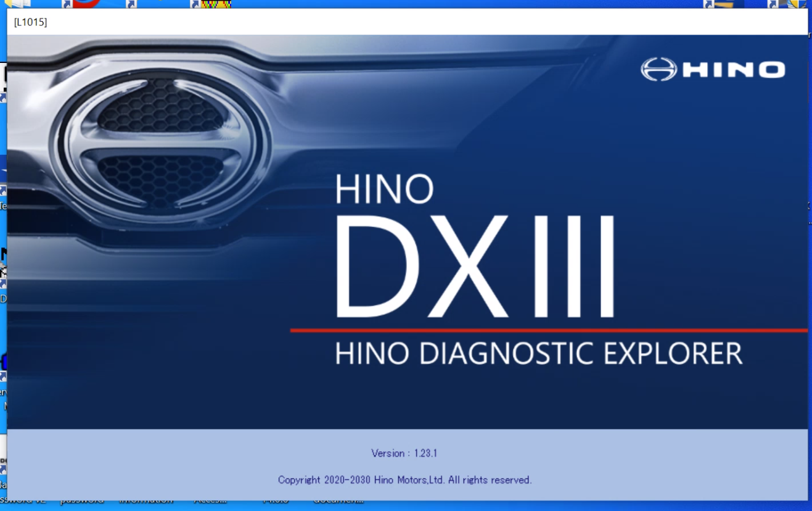Image resolution: width=812 pixels, height=511 pixels.
Task: Click the red horizontal divider line
Action: tap(549, 331)
